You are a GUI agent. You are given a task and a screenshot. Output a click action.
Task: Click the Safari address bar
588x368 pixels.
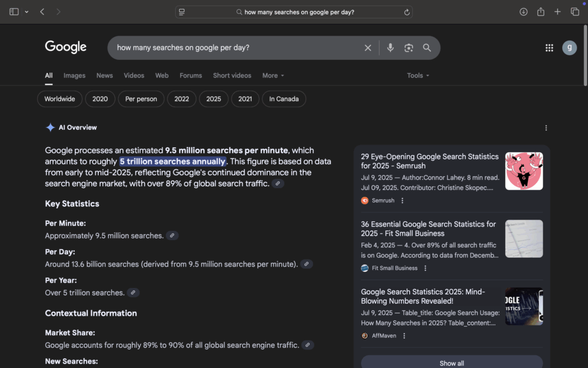pos(293,12)
